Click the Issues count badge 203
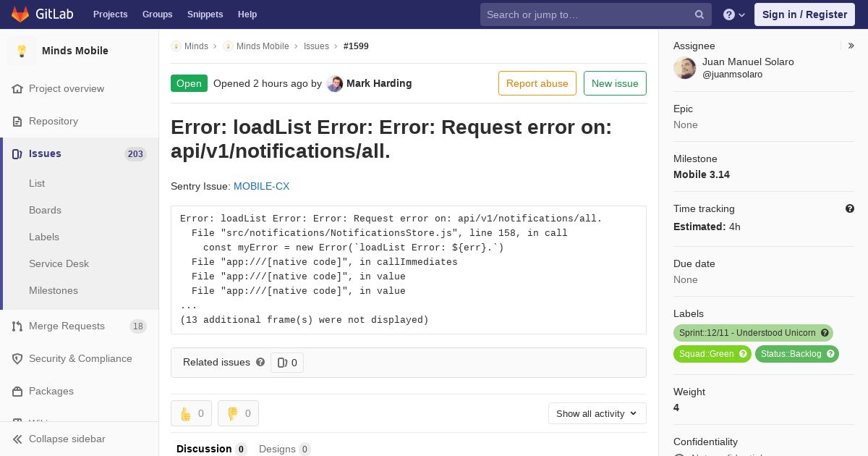 (135, 154)
